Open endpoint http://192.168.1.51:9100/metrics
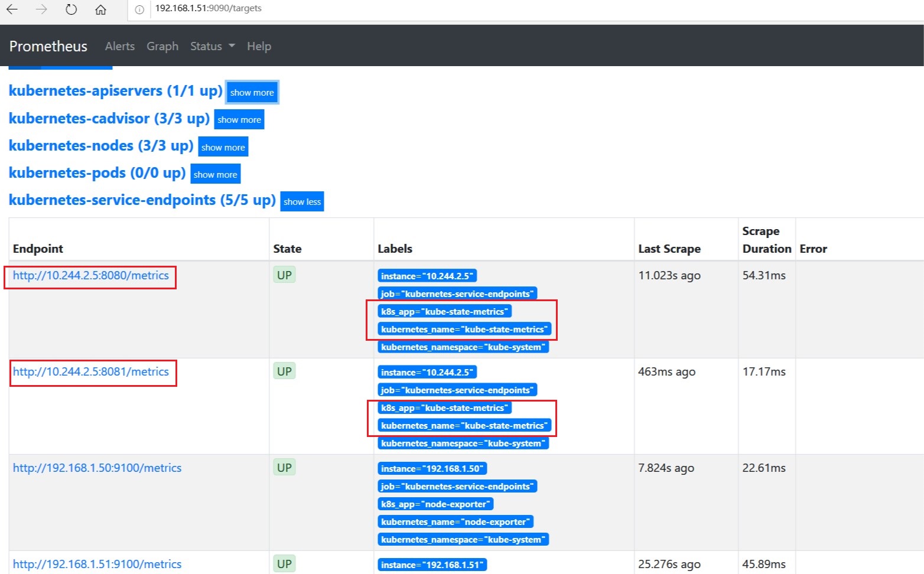Viewport: 924px width, 574px height. tap(97, 564)
